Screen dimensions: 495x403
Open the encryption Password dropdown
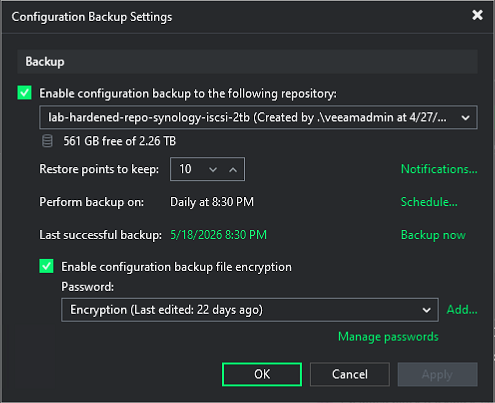pos(250,310)
